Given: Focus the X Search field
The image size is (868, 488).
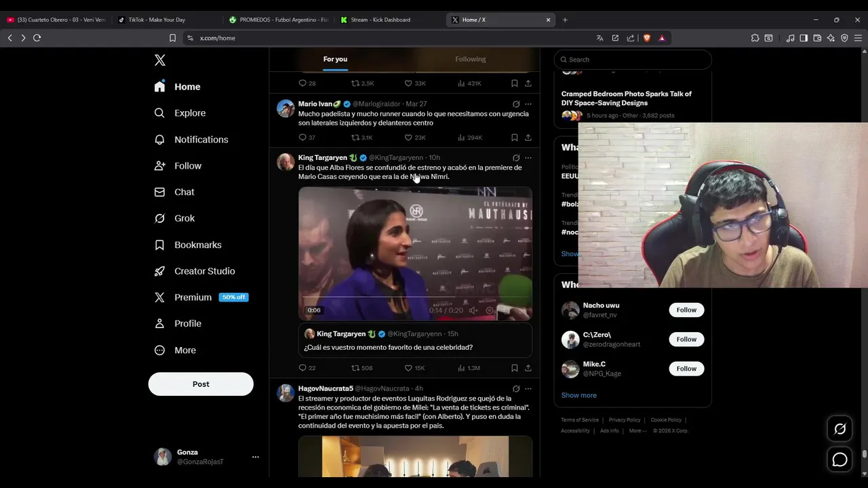Looking at the screenshot, I should [x=633, y=60].
